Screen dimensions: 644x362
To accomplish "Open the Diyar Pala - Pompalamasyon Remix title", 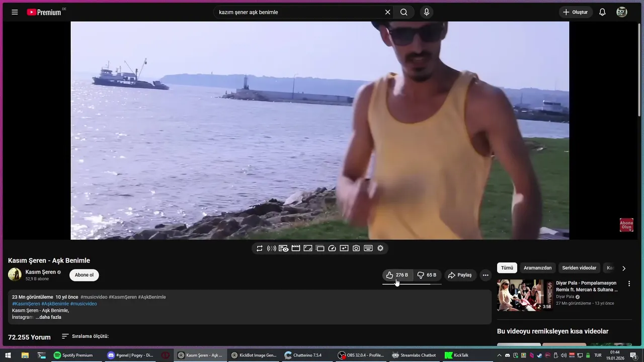I will coord(587,287).
